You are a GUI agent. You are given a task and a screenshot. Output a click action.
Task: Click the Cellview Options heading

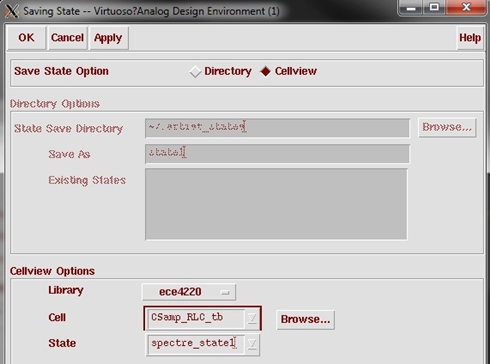click(52, 271)
